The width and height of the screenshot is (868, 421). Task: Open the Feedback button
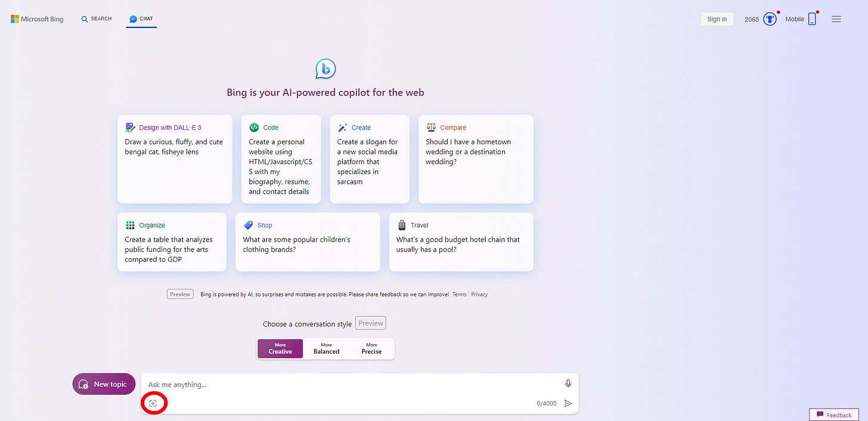[834, 415]
